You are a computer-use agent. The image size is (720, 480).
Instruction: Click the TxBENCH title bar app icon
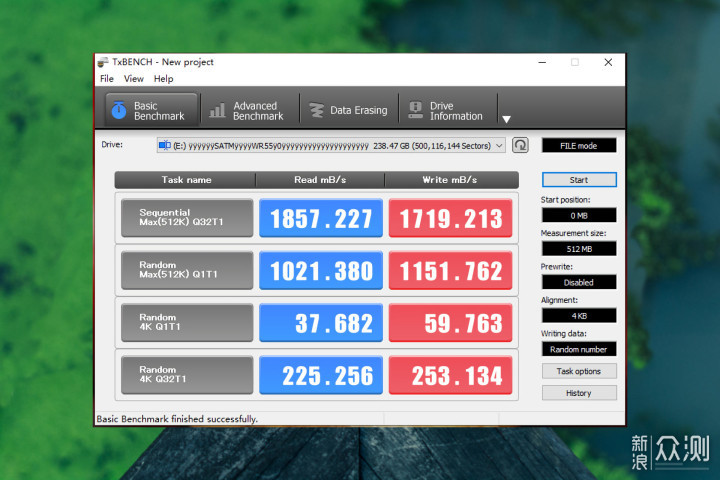pos(103,62)
